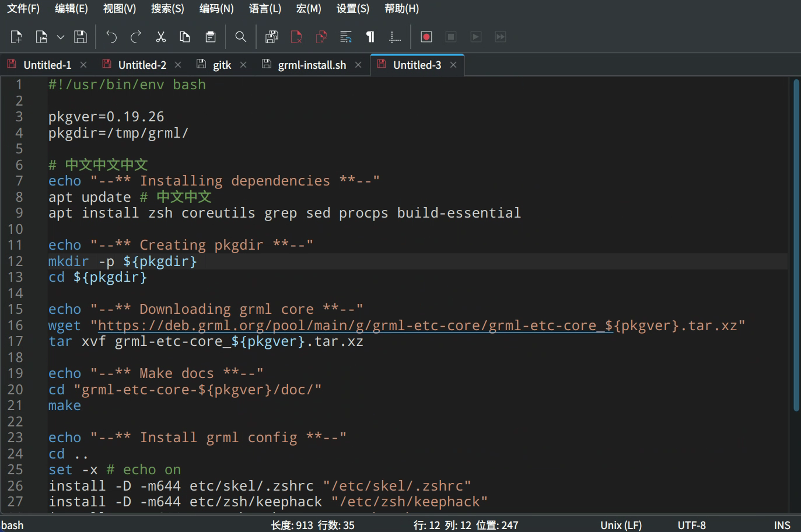Click the red Close file icon

(296, 37)
